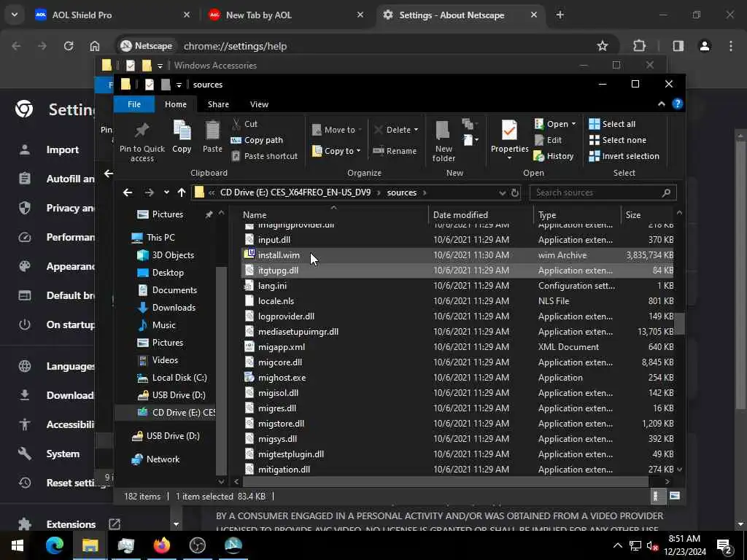Open the Properties button in ribbon

[509, 141]
